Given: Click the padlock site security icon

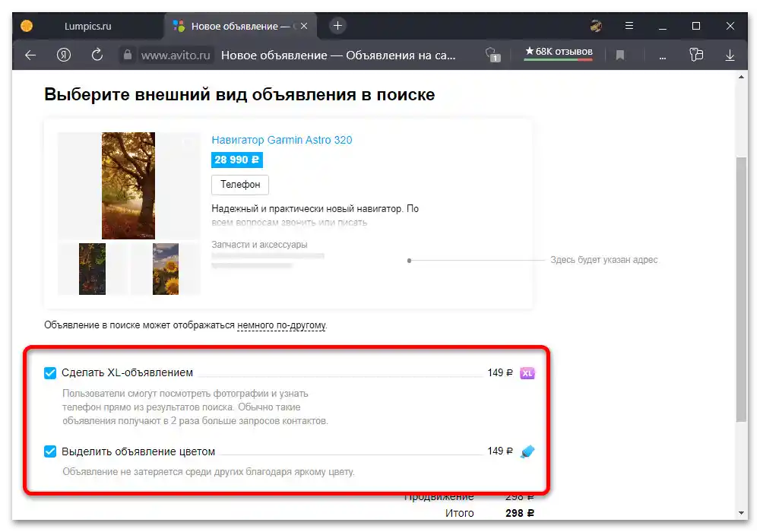Looking at the screenshot, I should (x=128, y=55).
